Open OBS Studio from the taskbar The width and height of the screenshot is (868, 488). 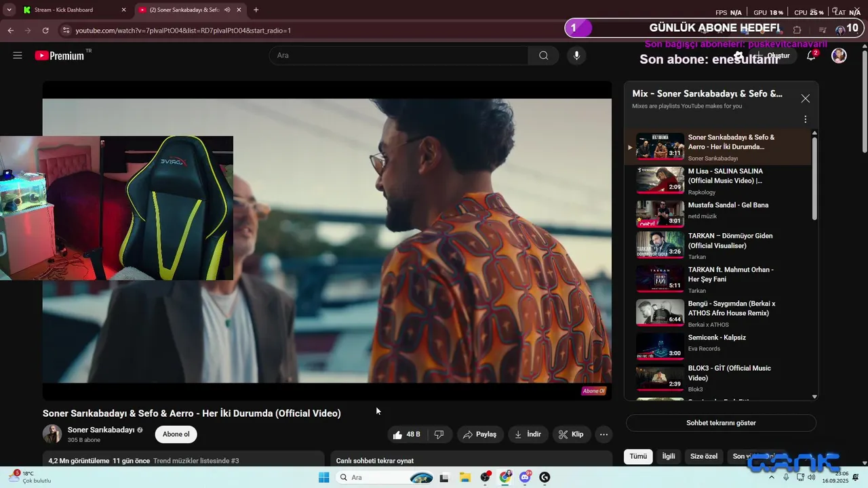486,477
